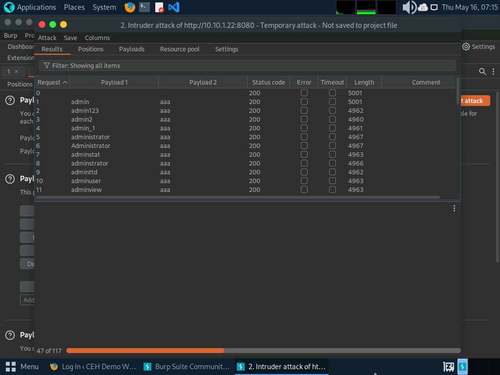The width and height of the screenshot is (500, 375).
Task: Click the search magnifier icon
Action: pyautogui.click(x=482, y=71)
